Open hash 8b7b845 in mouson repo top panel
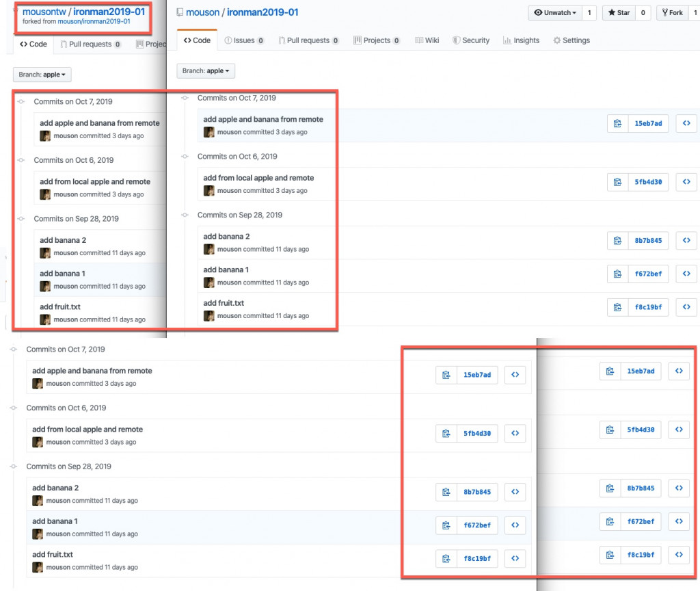The image size is (700, 591). pyautogui.click(x=648, y=240)
